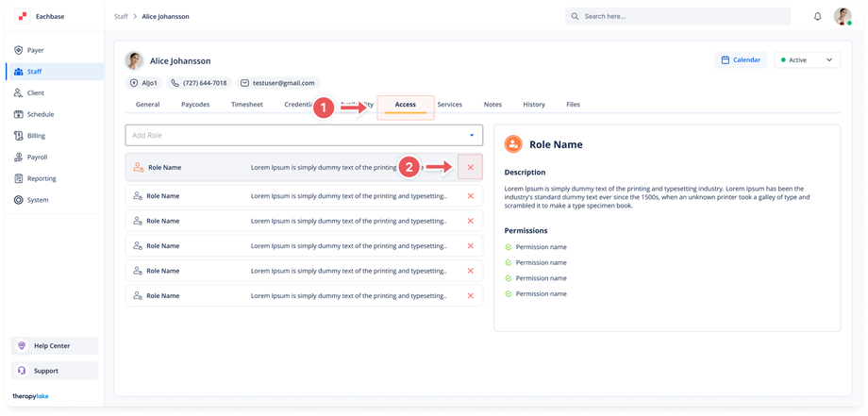Open Payroll from the sidebar

pos(37,158)
